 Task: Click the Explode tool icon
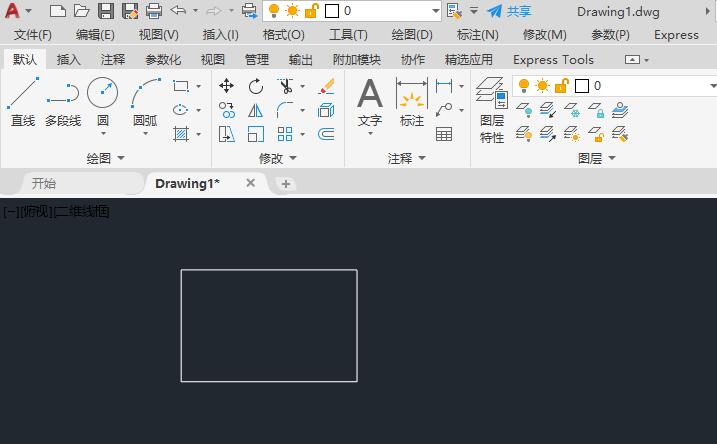(x=326, y=110)
